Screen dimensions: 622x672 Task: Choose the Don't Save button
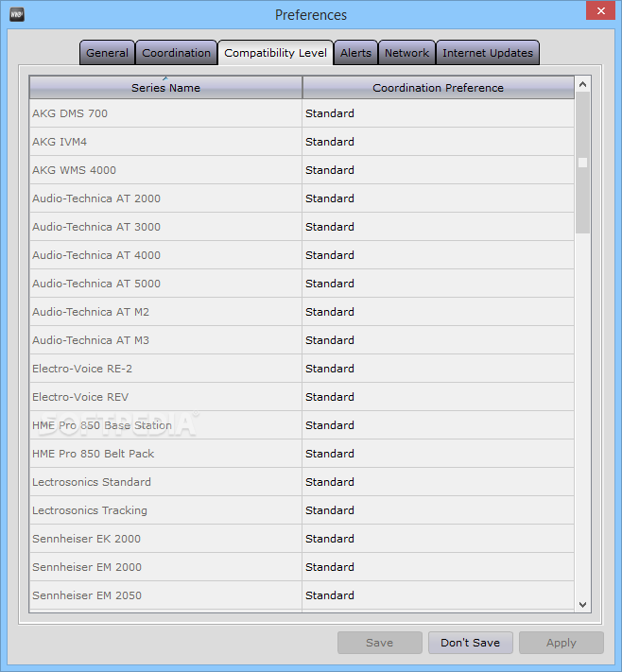click(x=470, y=643)
